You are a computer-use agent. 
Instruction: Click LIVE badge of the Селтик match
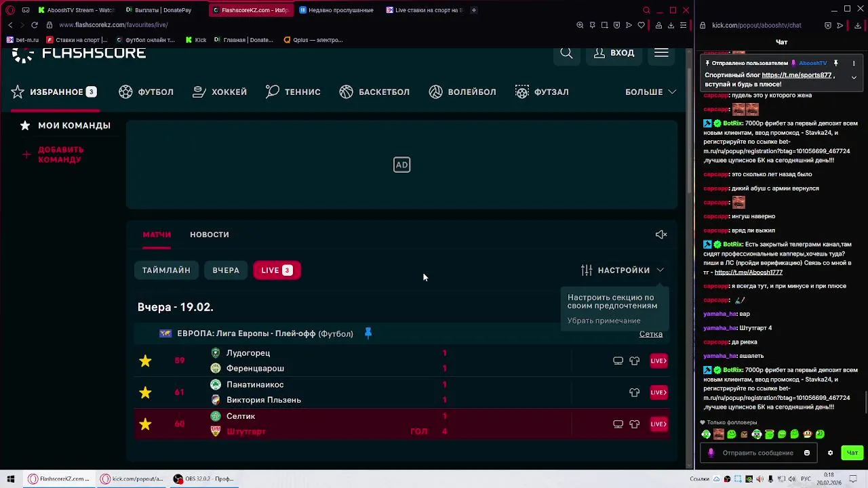point(658,424)
